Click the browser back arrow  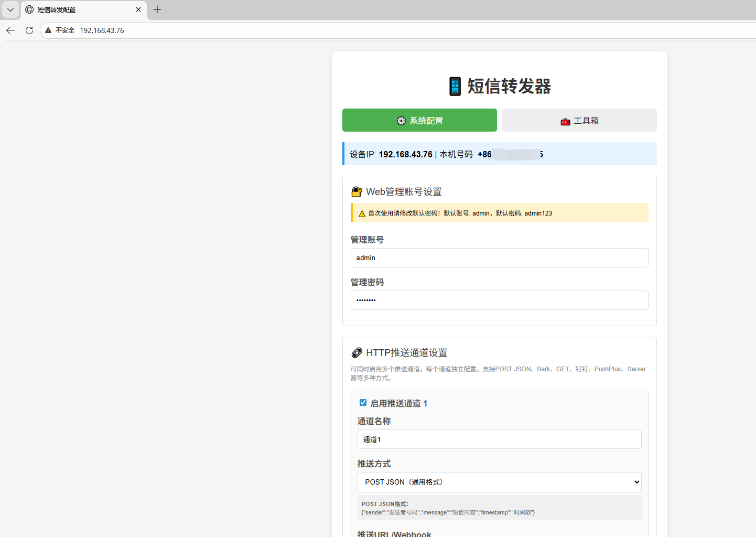pos(10,30)
